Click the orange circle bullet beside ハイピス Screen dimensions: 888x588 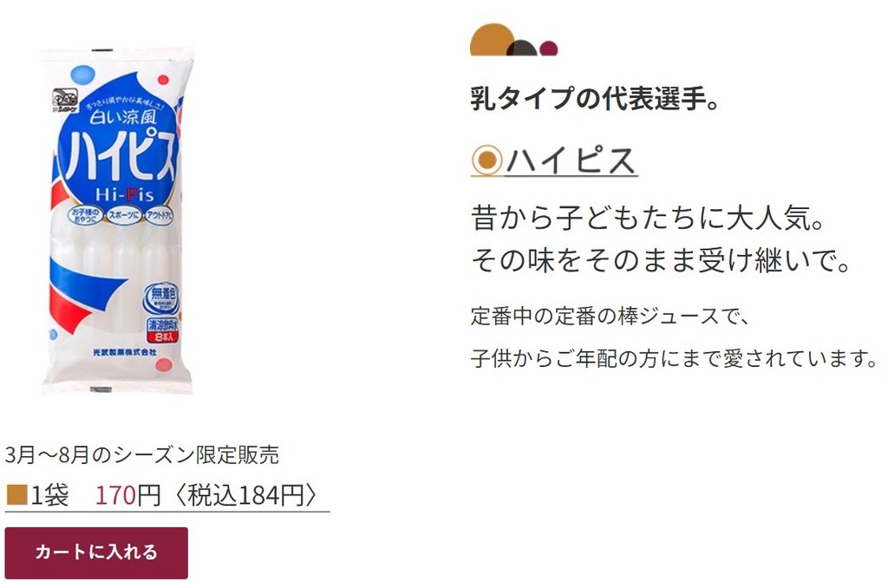coord(486,160)
